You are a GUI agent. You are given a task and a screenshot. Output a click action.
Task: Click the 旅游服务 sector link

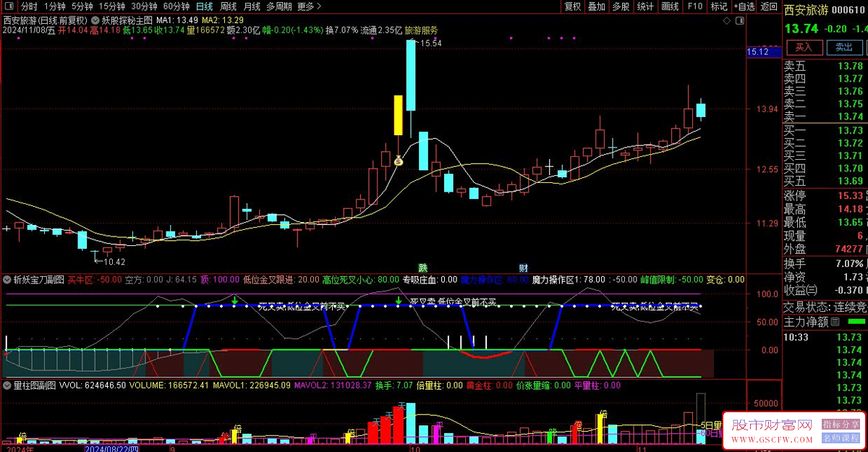click(421, 30)
